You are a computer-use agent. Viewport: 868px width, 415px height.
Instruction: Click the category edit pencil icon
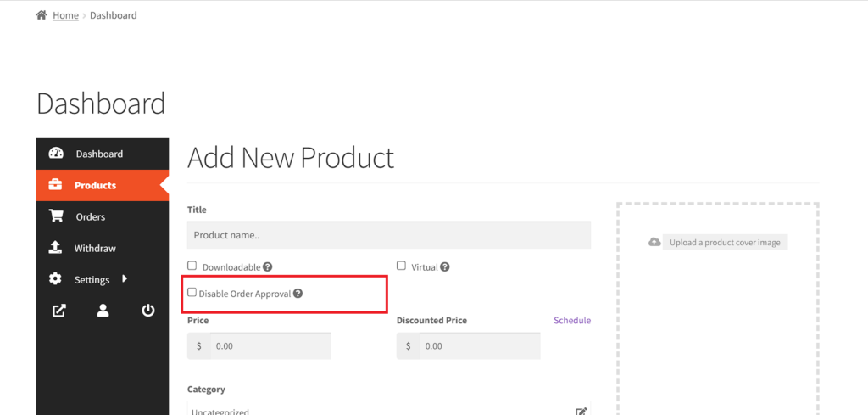(x=581, y=412)
